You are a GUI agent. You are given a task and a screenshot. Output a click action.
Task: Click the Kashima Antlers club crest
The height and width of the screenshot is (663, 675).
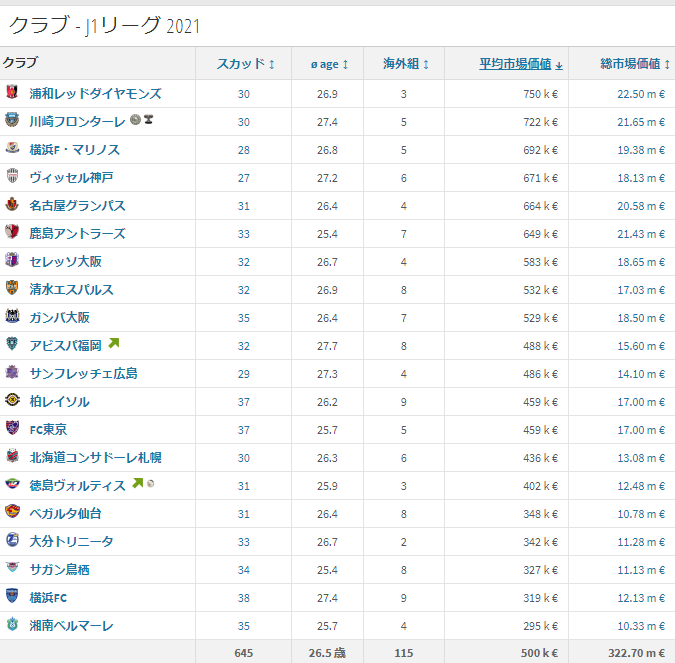click(12, 234)
